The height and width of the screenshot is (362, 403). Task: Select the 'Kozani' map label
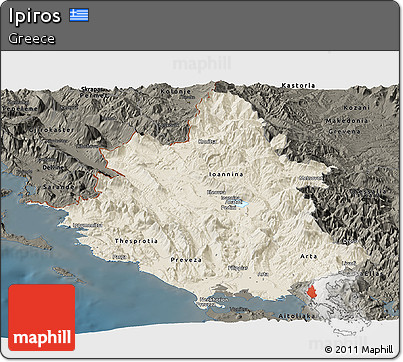click(x=357, y=108)
